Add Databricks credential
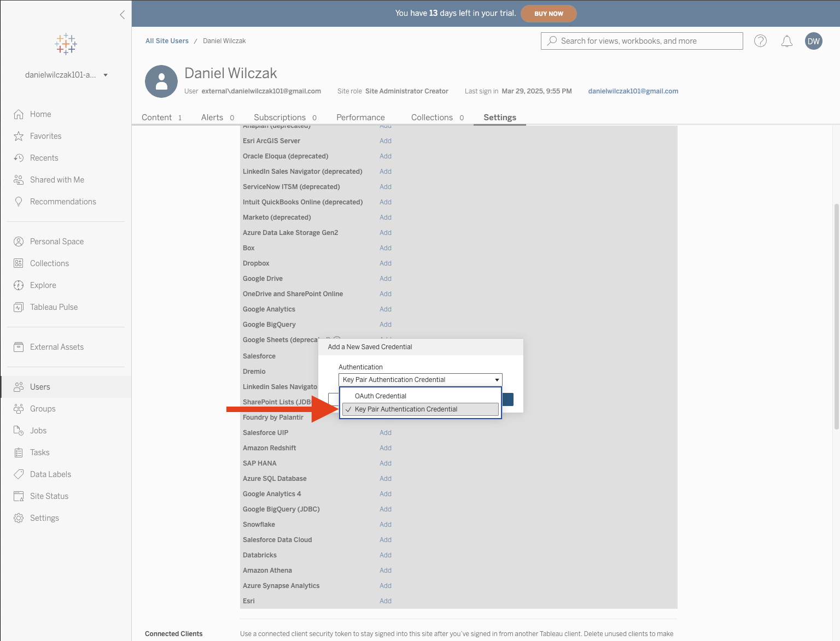Image resolution: width=840 pixels, height=641 pixels. (386, 555)
